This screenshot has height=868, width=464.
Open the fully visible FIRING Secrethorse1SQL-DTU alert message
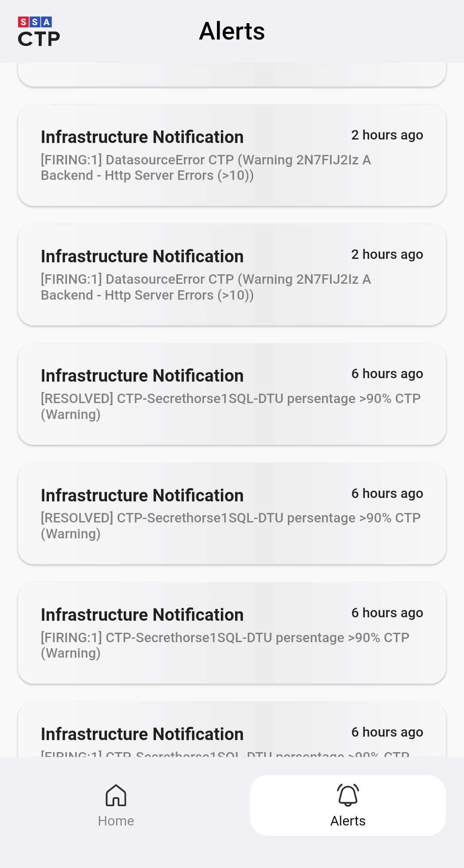225,645
